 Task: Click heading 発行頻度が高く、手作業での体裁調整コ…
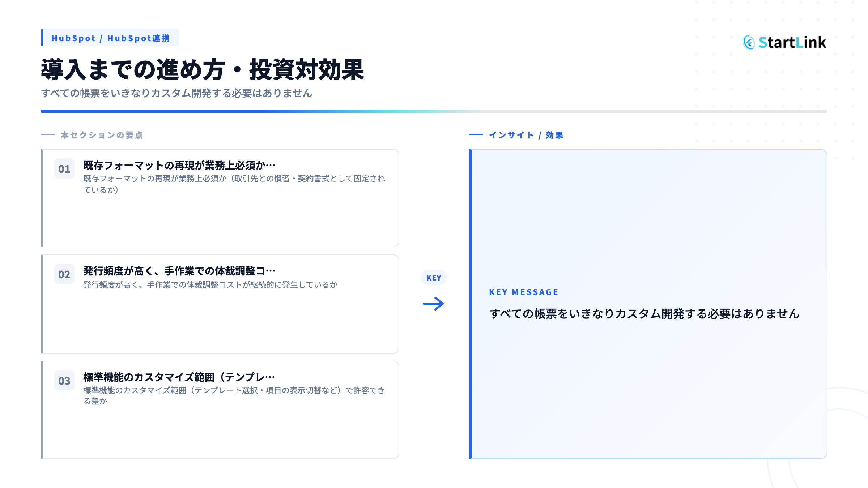point(179,271)
